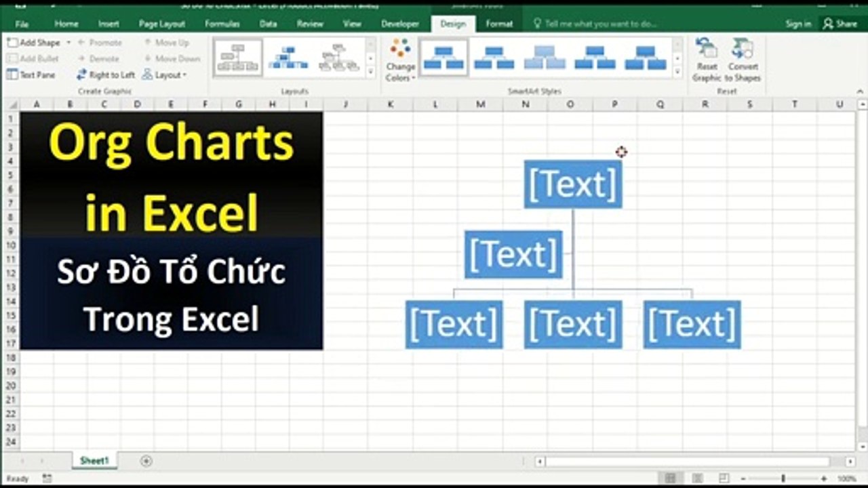Viewport: 868px width, 488px height.
Task: Click Convert to Shapes
Action: pyautogui.click(x=743, y=61)
